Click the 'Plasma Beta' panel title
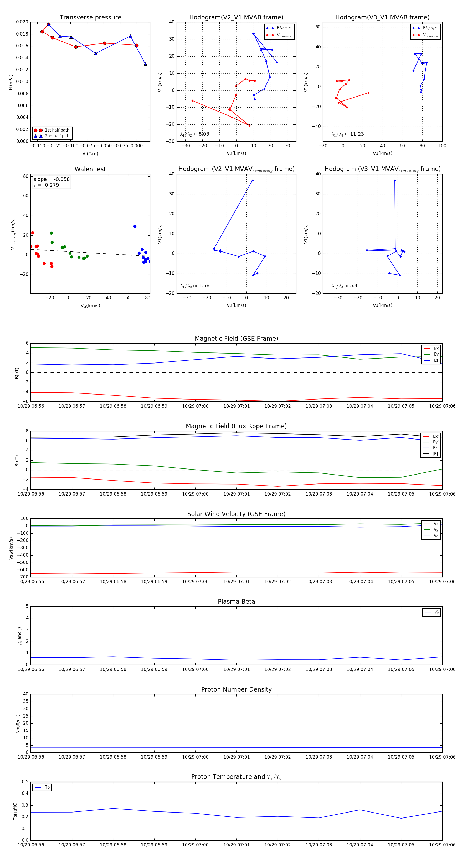The height and width of the screenshot is (868, 473). click(236, 602)
